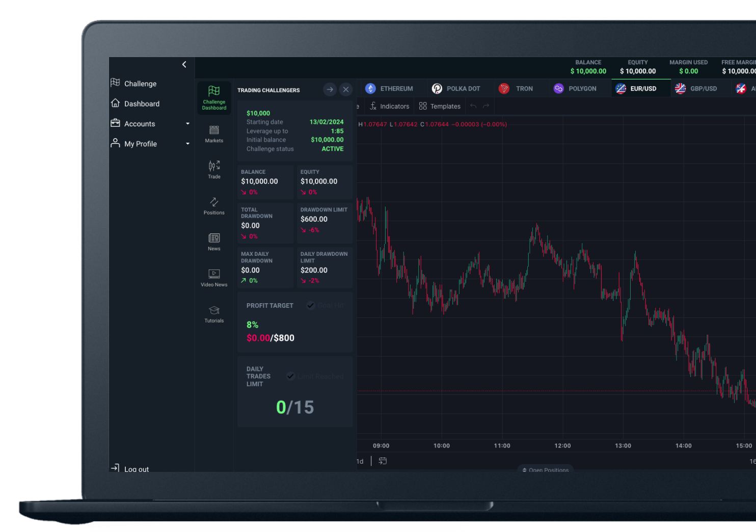Viewport: 756px width, 532px height.
Task: Select the Challenge Dashboard panel icon
Action: coord(214,98)
